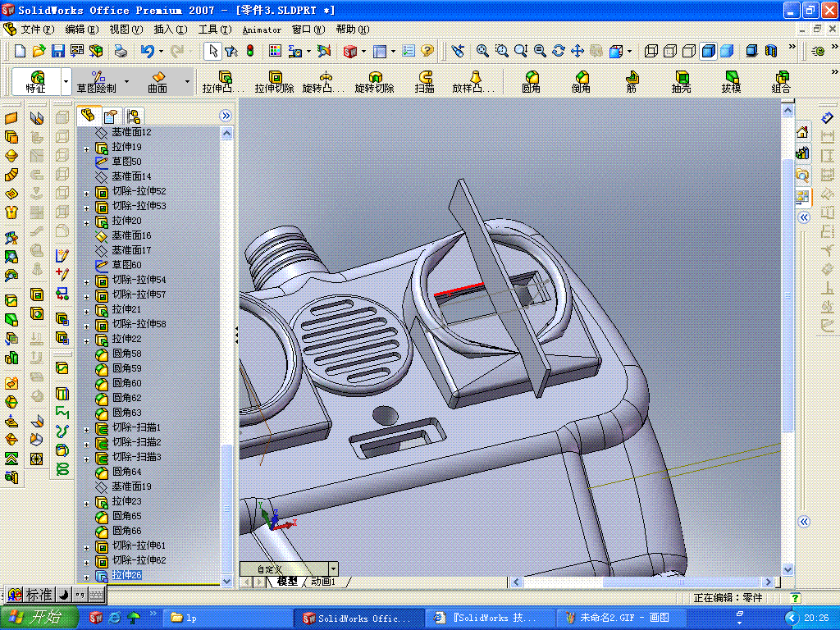840x630 pixels.
Task: Open the lp folder taskbar button
Action: coord(227,618)
